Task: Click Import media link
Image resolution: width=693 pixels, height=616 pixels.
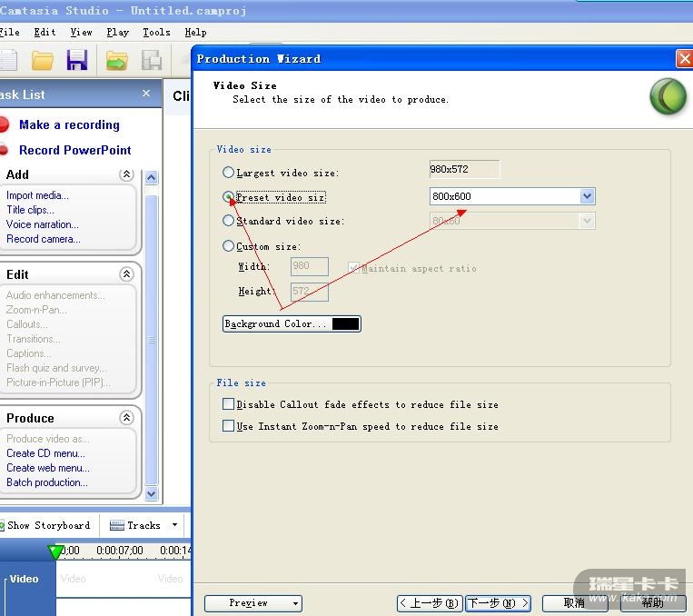Action: [37, 195]
